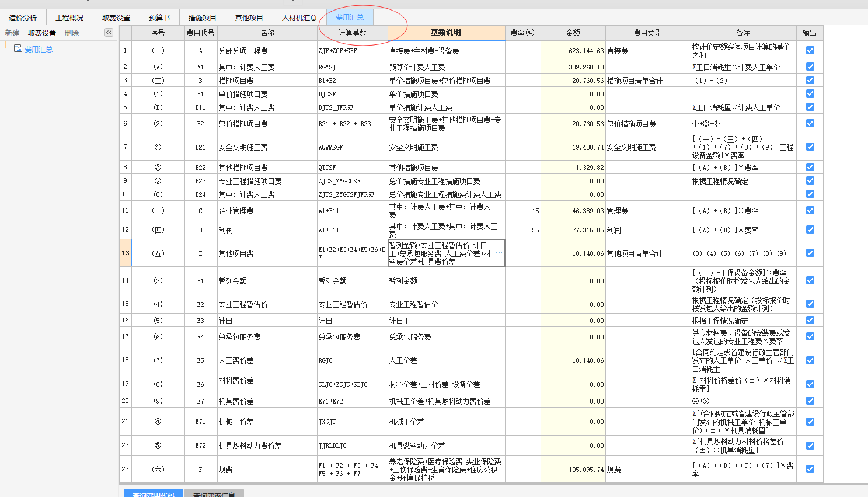Click the 费率(%) column header
Screen dimensions: 868x497
(x=522, y=33)
